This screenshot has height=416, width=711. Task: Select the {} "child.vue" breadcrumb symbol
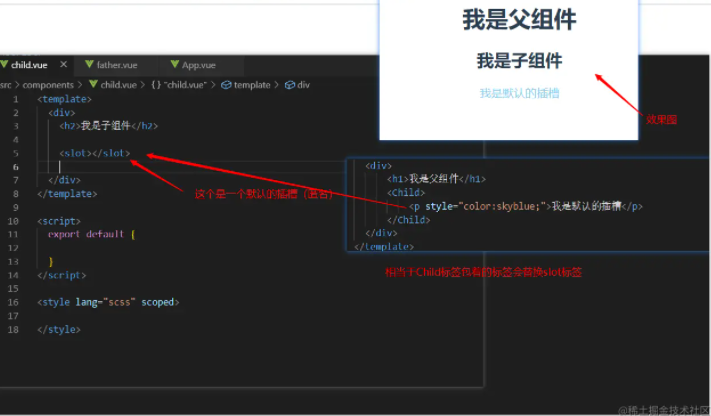(179, 85)
